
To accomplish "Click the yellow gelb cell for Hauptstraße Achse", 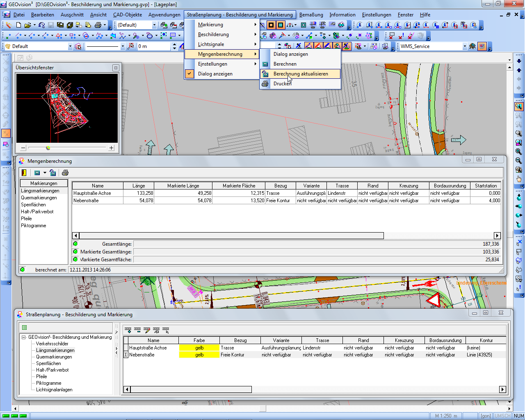I will [x=199, y=348].
